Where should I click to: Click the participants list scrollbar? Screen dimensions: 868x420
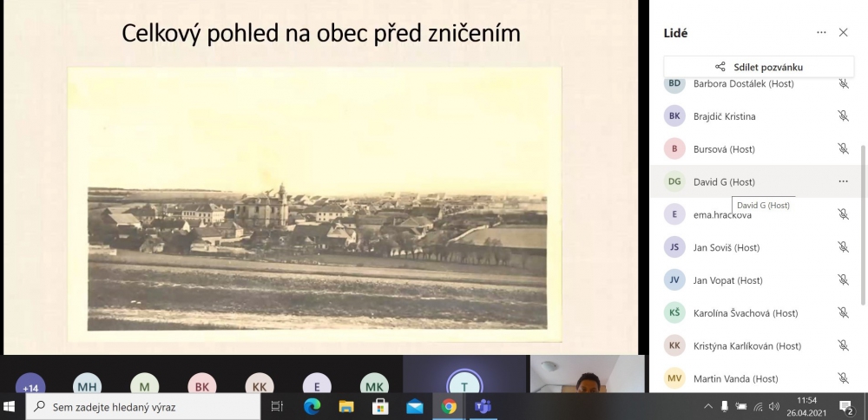click(x=863, y=224)
